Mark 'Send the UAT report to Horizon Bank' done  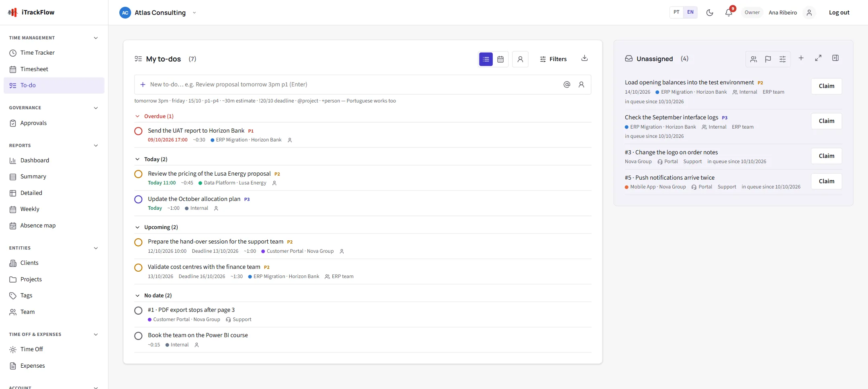click(x=138, y=131)
